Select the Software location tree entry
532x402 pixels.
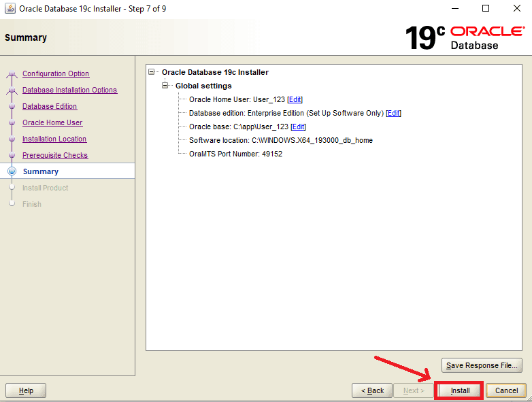coord(280,140)
